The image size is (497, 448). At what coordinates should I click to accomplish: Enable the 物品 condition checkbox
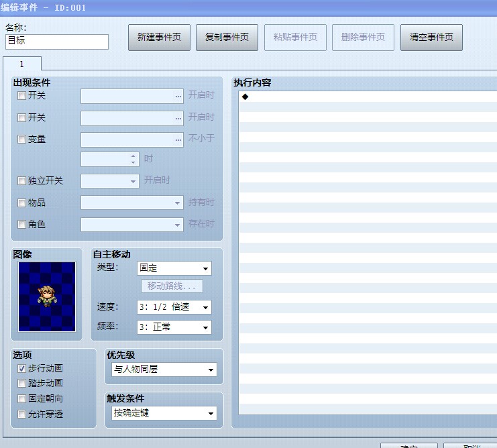(21, 203)
